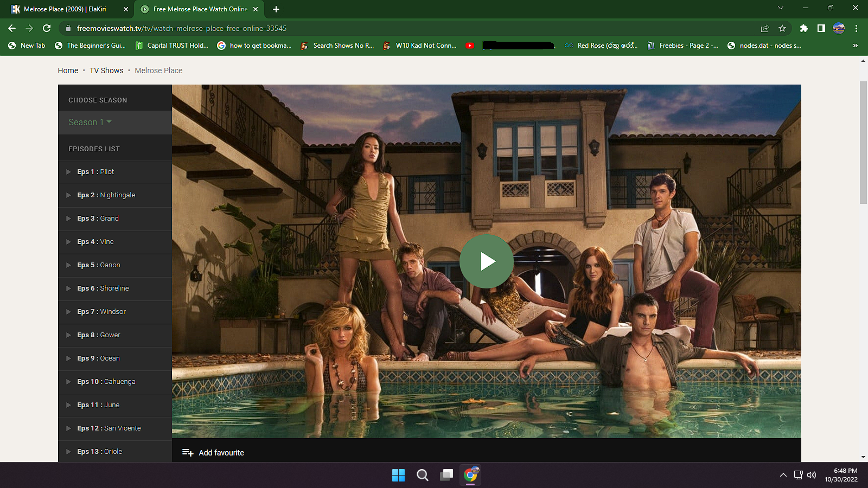Select episode 11 June
The height and width of the screenshot is (488, 868).
tap(115, 405)
